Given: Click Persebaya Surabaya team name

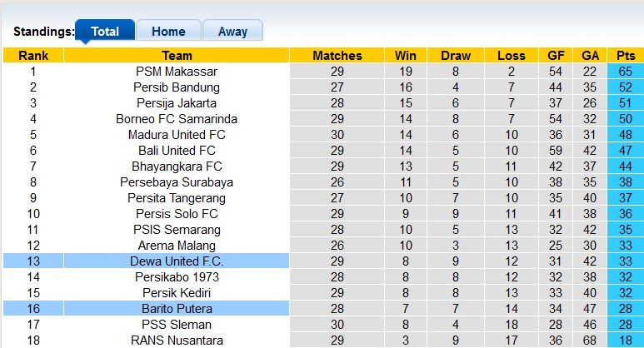Looking at the screenshot, I should (x=177, y=182).
